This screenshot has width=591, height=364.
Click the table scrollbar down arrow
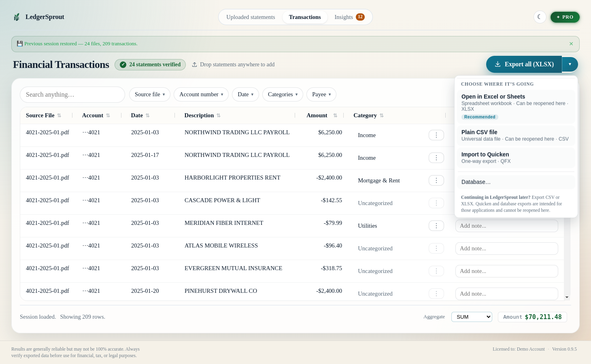(567, 297)
